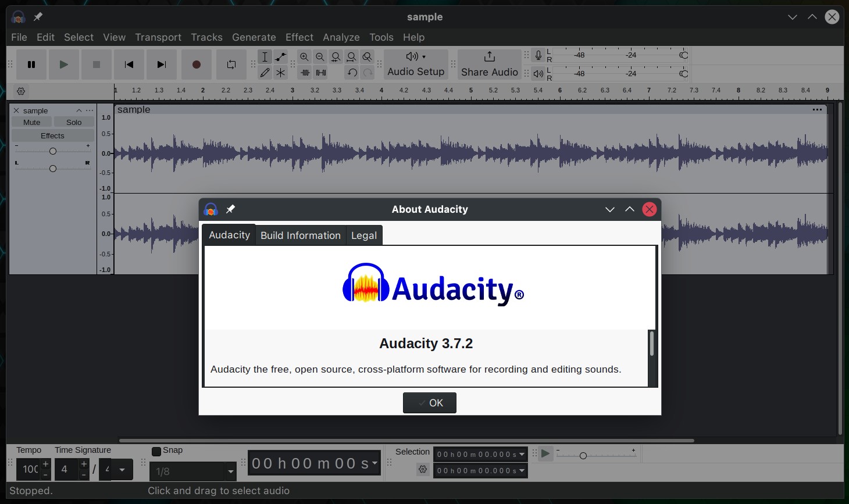Open the timeline options gear icon
The image size is (849, 504).
pos(21,91)
